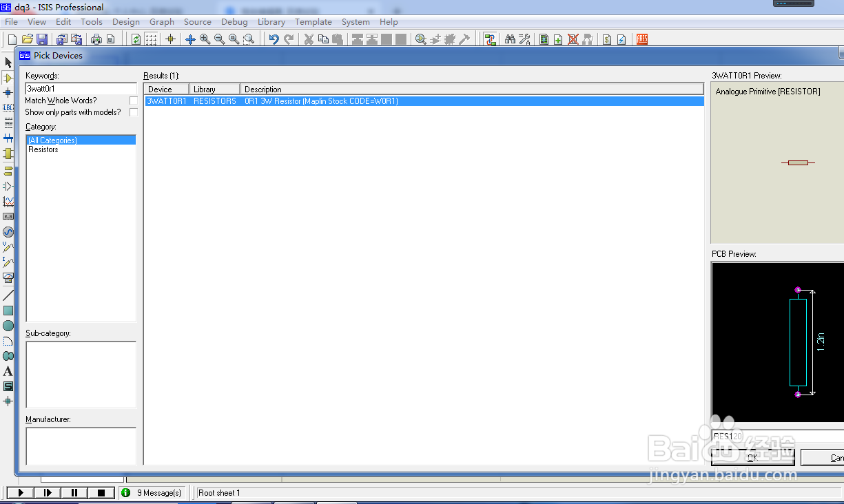The height and width of the screenshot is (504, 844).
Task: Click the Step simulation button
Action: [x=48, y=493]
